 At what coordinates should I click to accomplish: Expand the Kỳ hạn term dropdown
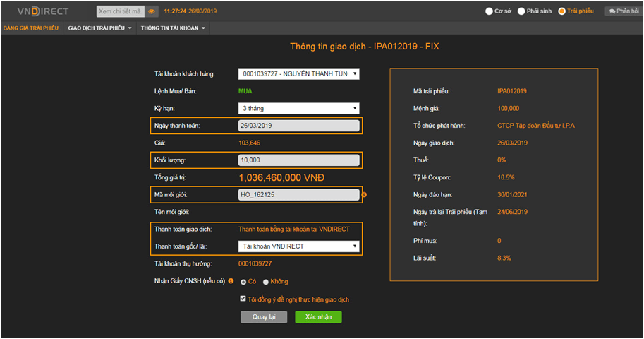coord(299,108)
